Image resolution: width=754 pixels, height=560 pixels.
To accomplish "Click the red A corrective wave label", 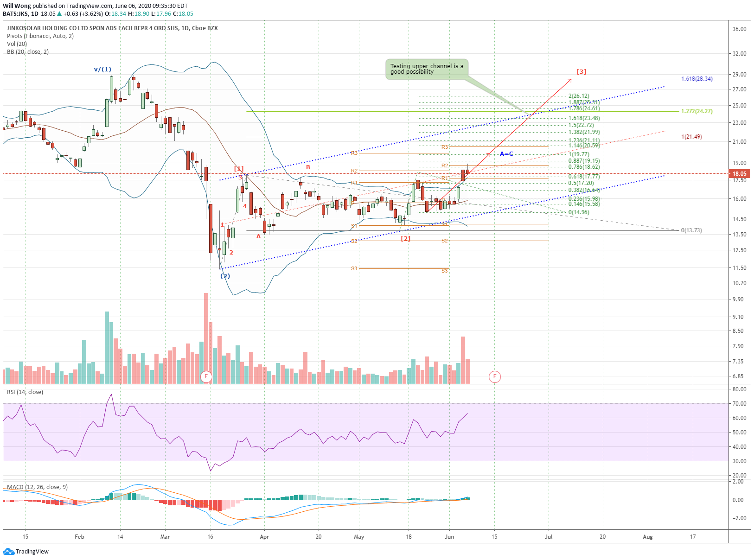I will [x=259, y=236].
